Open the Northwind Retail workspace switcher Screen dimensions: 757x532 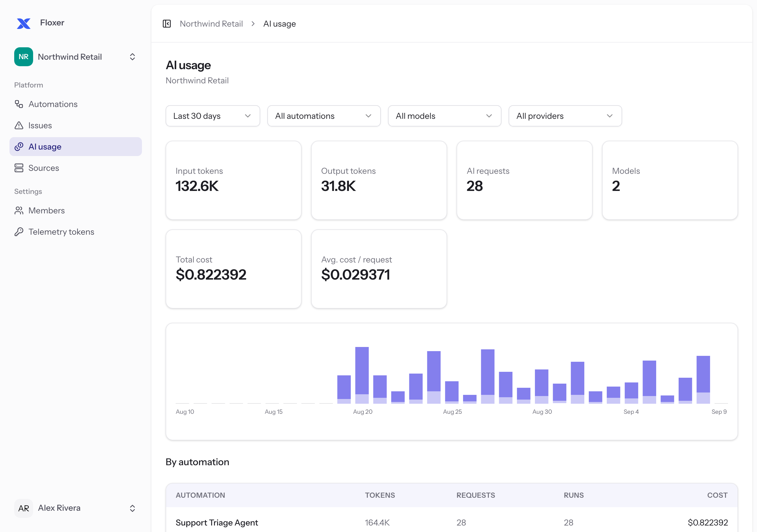[x=75, y=57]
